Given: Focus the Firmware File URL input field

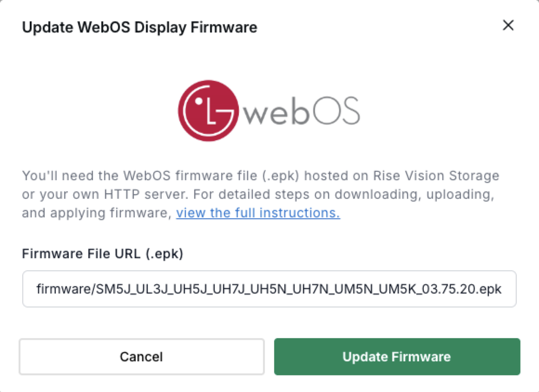Looking at the screenshot, I should click(269, 289).
